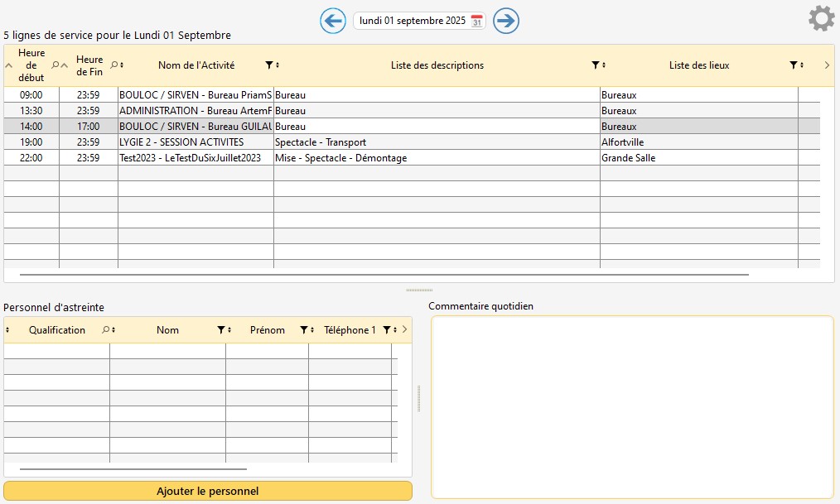Click the service table horizontal scrollbar
840x504 pixels.
click(x=384, y=274)
